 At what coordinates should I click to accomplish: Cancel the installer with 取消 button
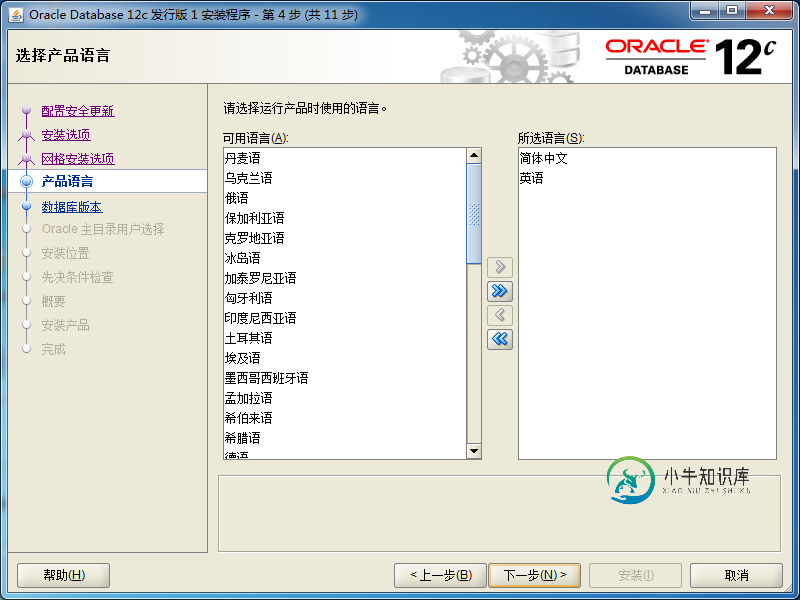(736, 576)
